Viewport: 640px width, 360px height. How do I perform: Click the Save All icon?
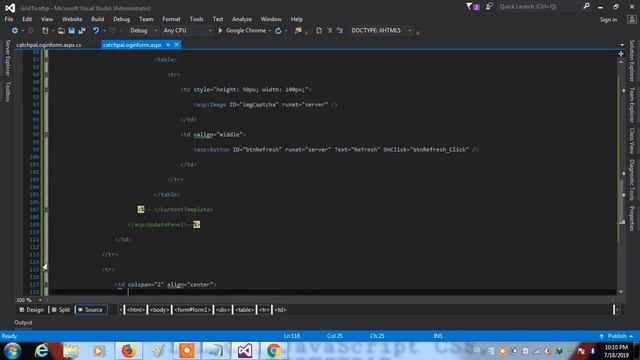82,31
